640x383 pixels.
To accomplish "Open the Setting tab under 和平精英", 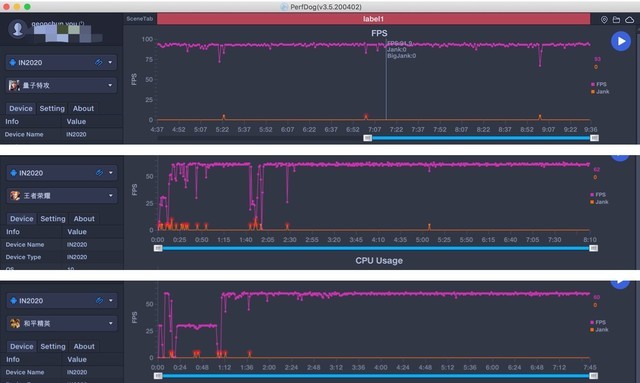I will pyautogui.click(x=53, y=346).
